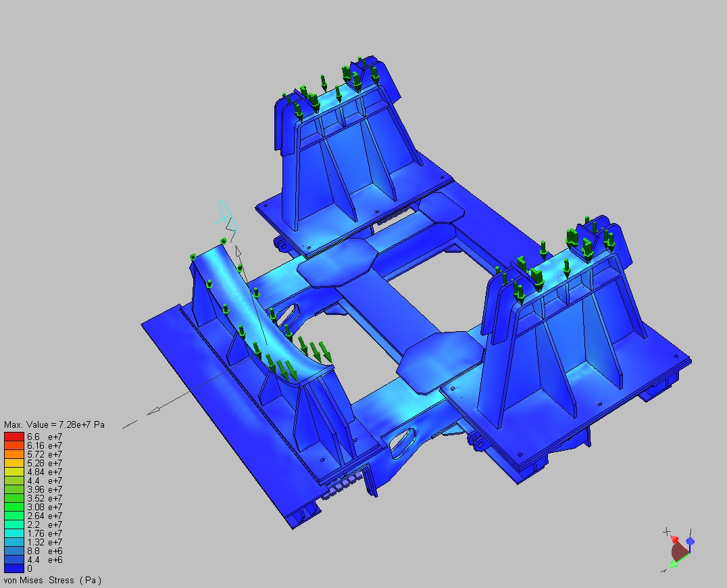Click the 1.76 e+7 cyan legend swatch

pos(14,534)
